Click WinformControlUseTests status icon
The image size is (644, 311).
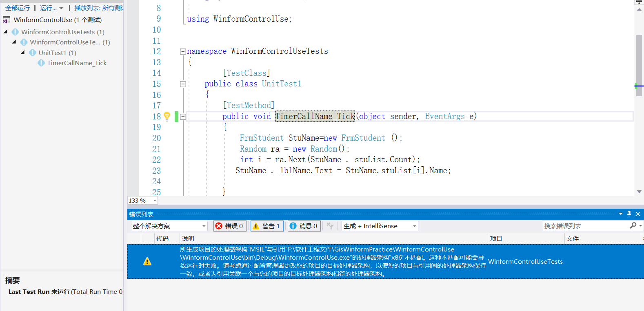(16, 32)
